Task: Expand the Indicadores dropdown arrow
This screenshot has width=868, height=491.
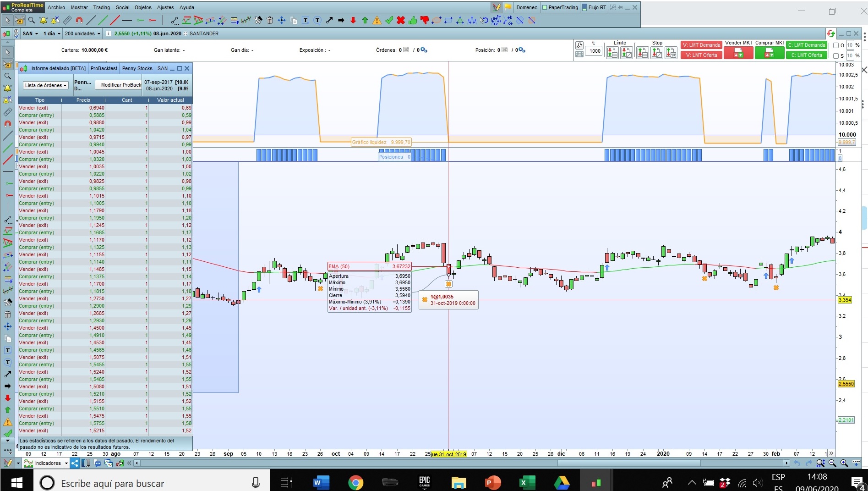Action: [66, 463]
